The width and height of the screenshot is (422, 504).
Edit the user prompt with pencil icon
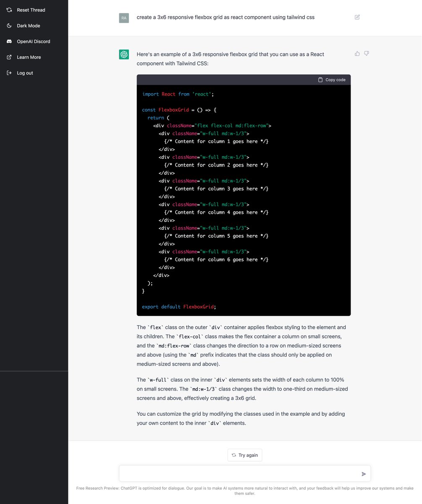click(357, 17)
